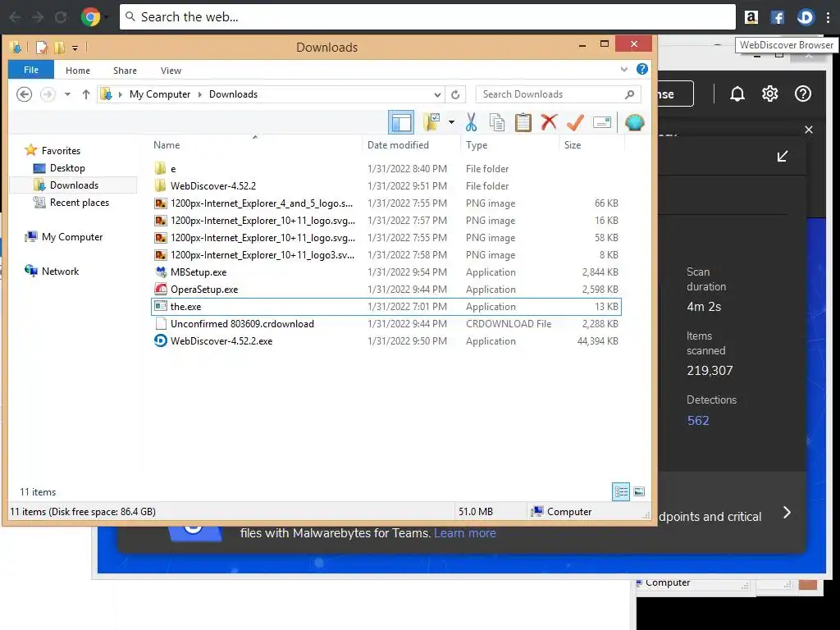This screenshot has height=630, width=840.
Task: Click Malwarebytes notifications bell icon
Action: pos(737,94)
